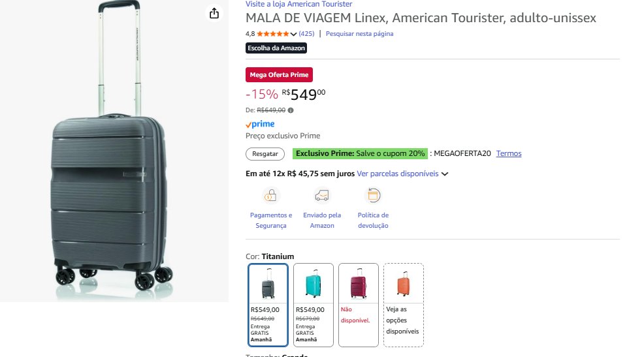Click the Pagamentos e Segurança icon

coord(271,195)
